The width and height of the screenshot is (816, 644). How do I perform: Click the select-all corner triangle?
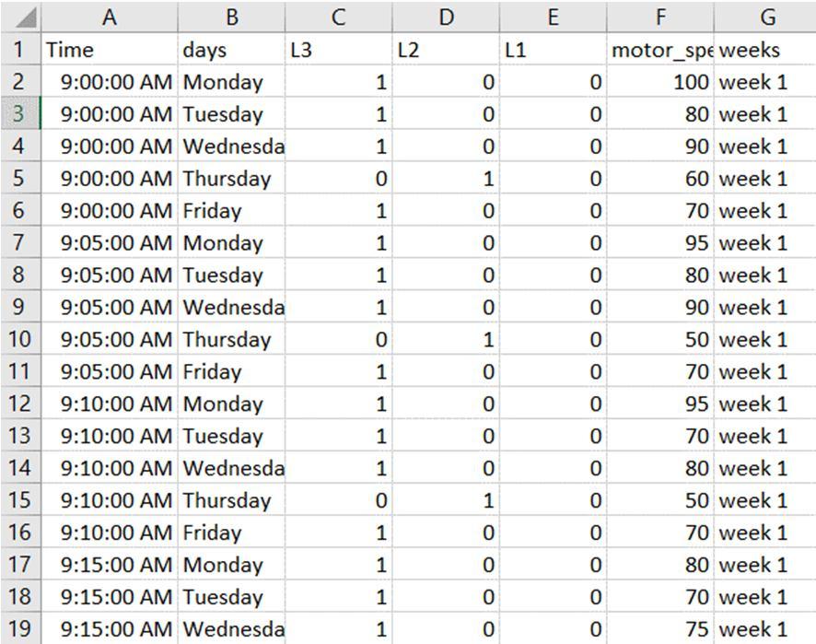click(x=20, y=17)
